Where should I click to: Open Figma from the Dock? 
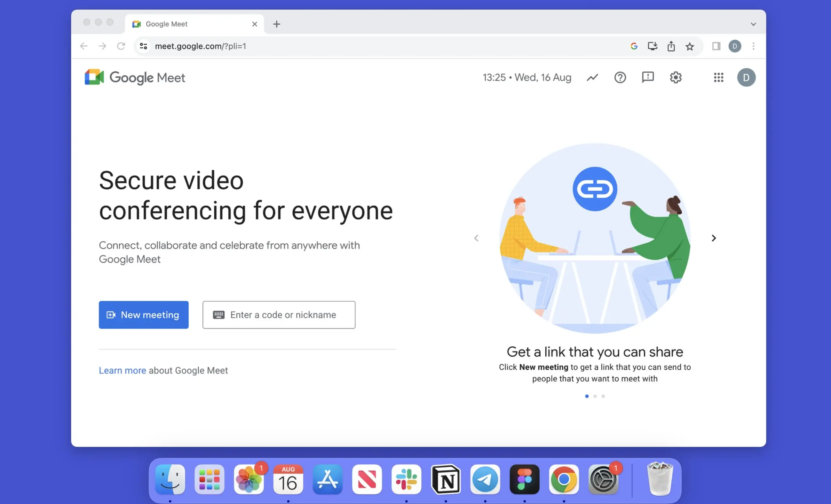pyautogui.click(x=524, y=479)
